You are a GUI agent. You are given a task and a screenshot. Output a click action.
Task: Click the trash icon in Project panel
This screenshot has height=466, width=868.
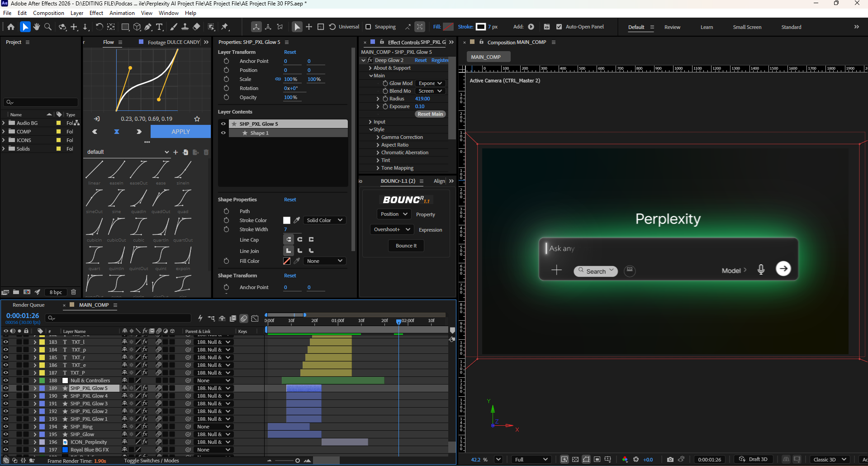(x=74, y=292)
